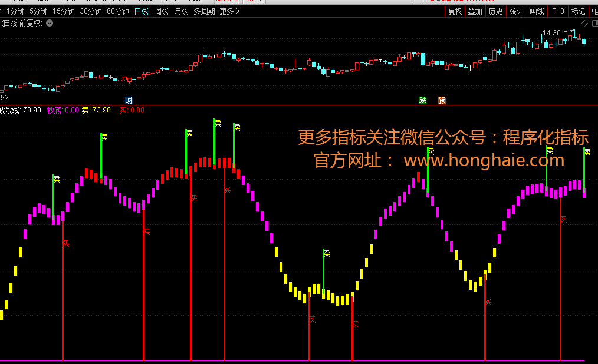Open the 多周期 multi-period view
The width and height of the screenshot is (598, 364).
click(204, 11)
